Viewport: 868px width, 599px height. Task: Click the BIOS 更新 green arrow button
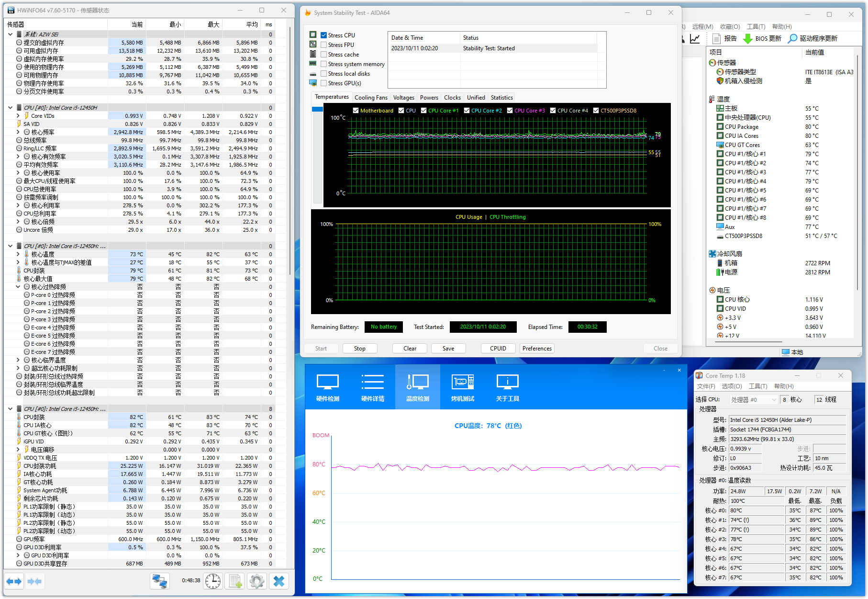click(x=762, y=38)
